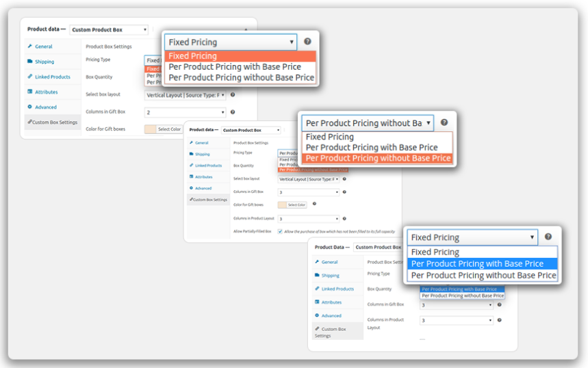
Task: Click help icon next to middle panel Columns in Gift Box
Action: tap(344, 192)
